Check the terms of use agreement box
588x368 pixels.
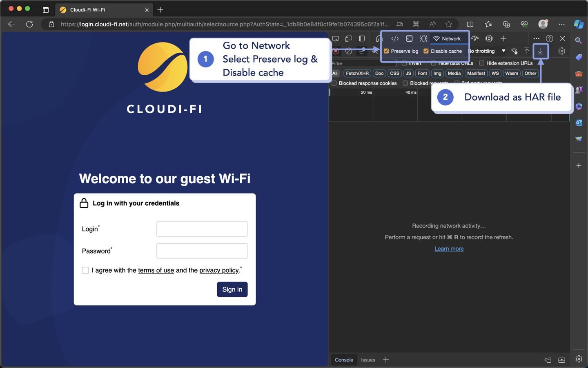85,270
